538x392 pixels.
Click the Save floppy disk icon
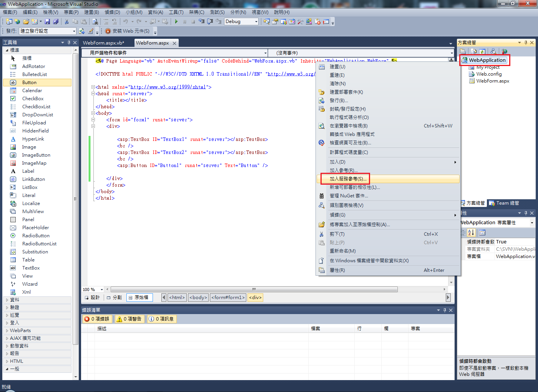click(47, 22)
